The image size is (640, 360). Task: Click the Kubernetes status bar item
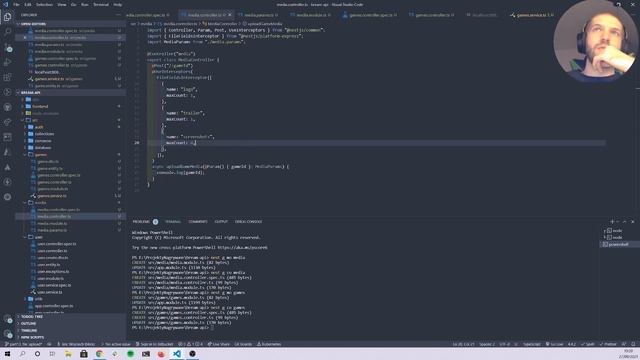[269, 344]
